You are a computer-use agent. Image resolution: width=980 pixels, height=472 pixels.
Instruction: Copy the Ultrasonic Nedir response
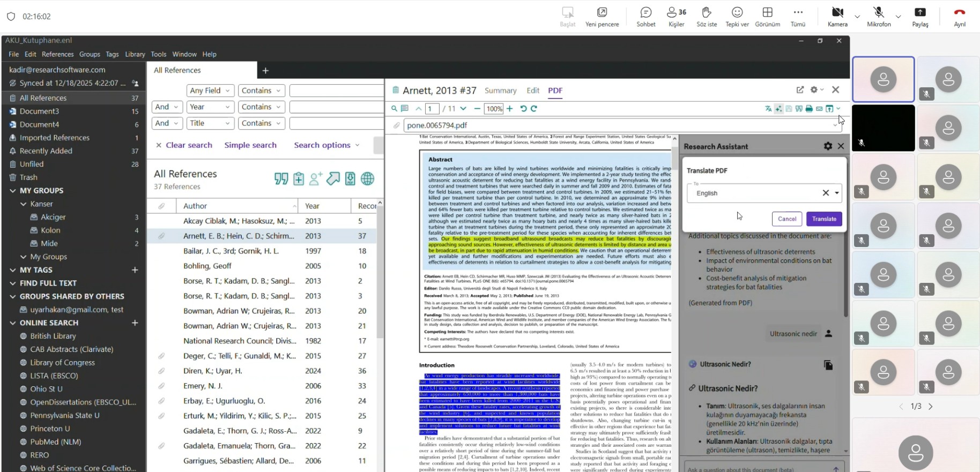coord(828,365)
